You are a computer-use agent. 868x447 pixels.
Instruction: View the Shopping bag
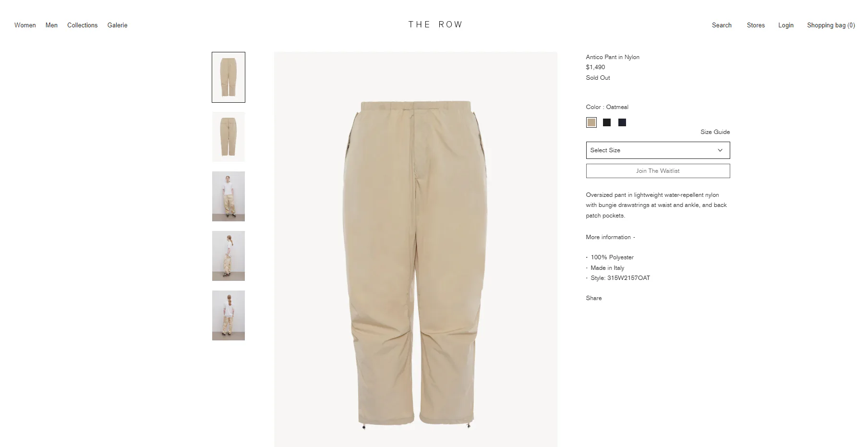pyautogui.click(x=831, y=25)
